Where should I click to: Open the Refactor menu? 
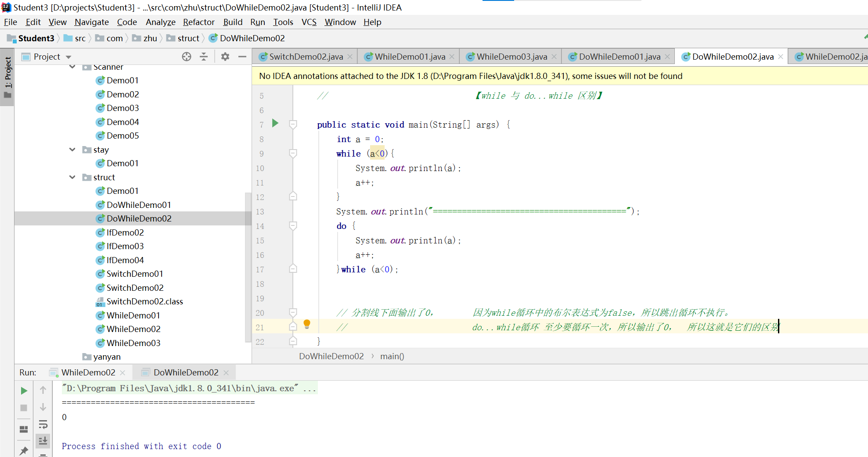(198, 22)
